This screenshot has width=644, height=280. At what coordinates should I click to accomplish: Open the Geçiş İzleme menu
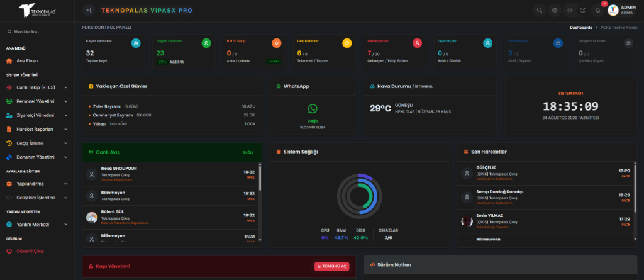coord(37,143)
